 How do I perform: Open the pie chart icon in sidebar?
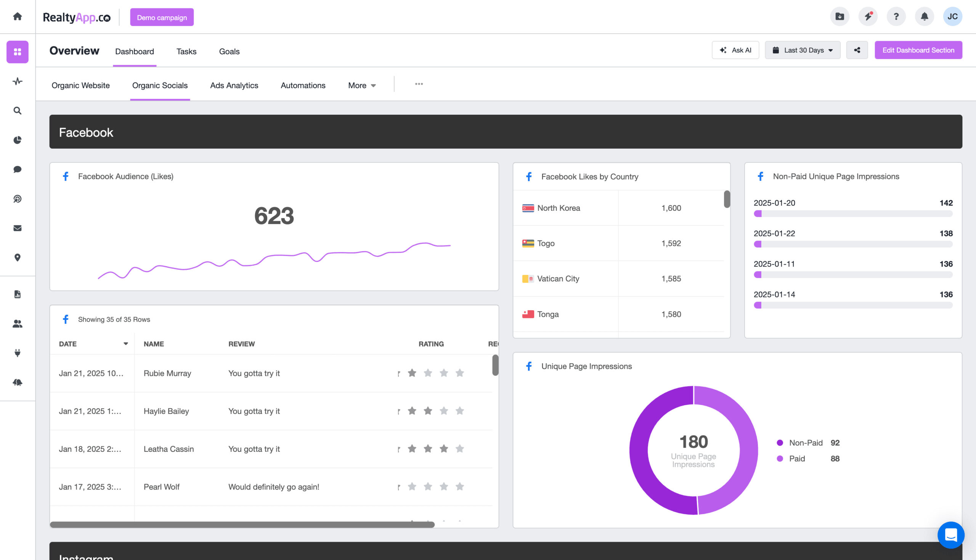17,140
